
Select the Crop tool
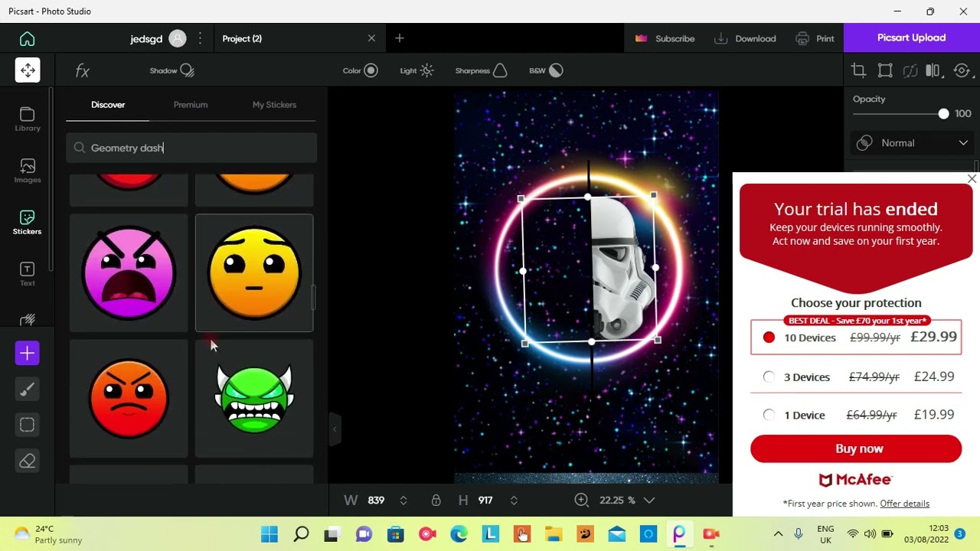[x=858, y=70]
